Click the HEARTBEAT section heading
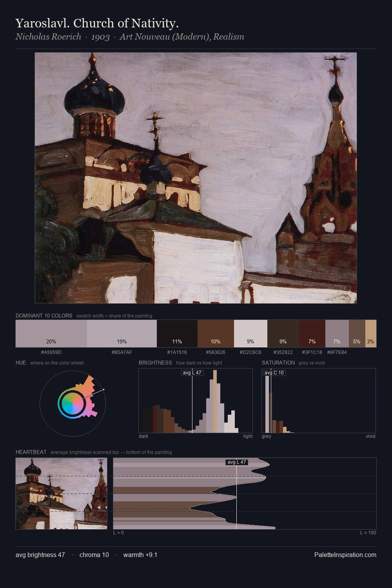The height and width of the screenshot is (588, 392). click(x=31, y=452)
